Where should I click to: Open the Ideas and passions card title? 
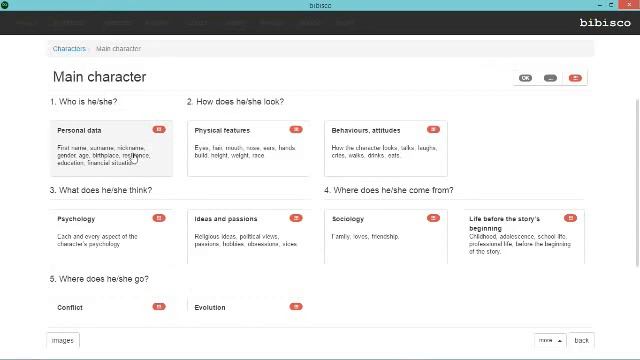(226, 219)
